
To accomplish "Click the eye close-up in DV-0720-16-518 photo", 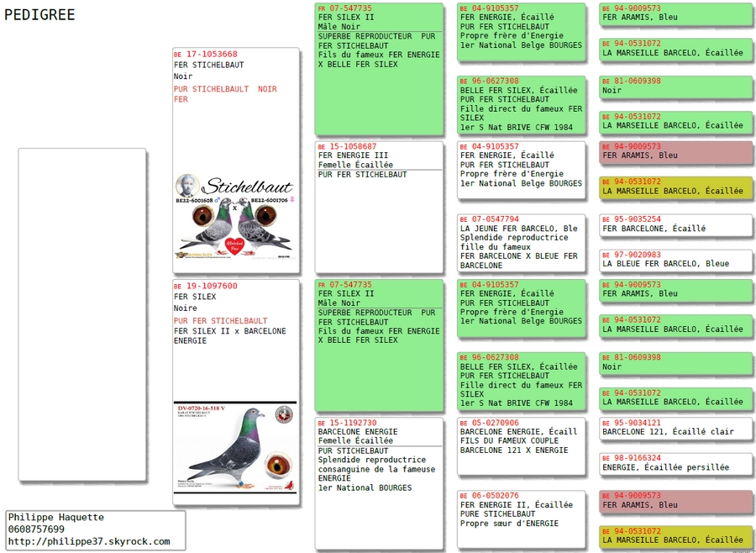I will (278, 465).
